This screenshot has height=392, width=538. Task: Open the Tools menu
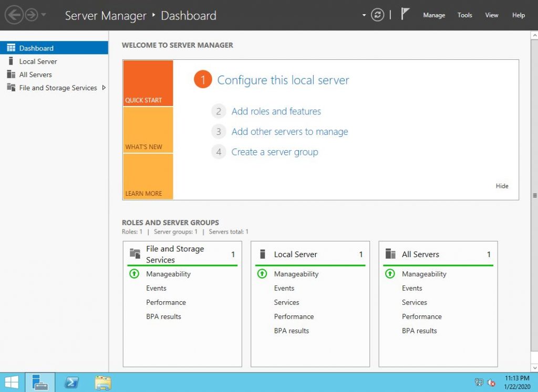coord(464,15)
